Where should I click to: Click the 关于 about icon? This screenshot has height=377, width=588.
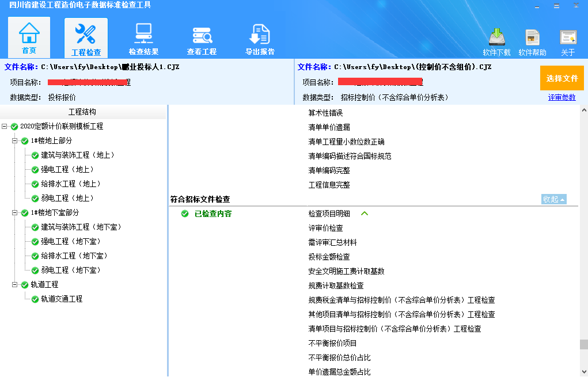tap(567, 37)
